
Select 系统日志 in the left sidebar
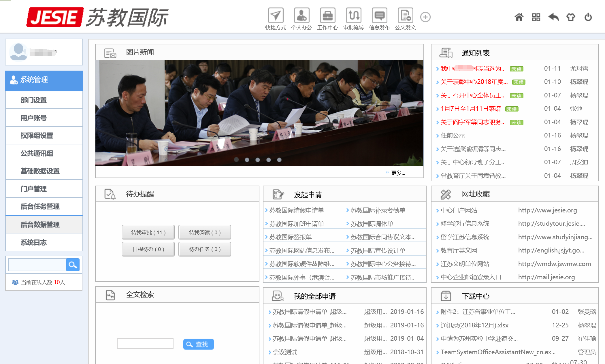[33, 242]
